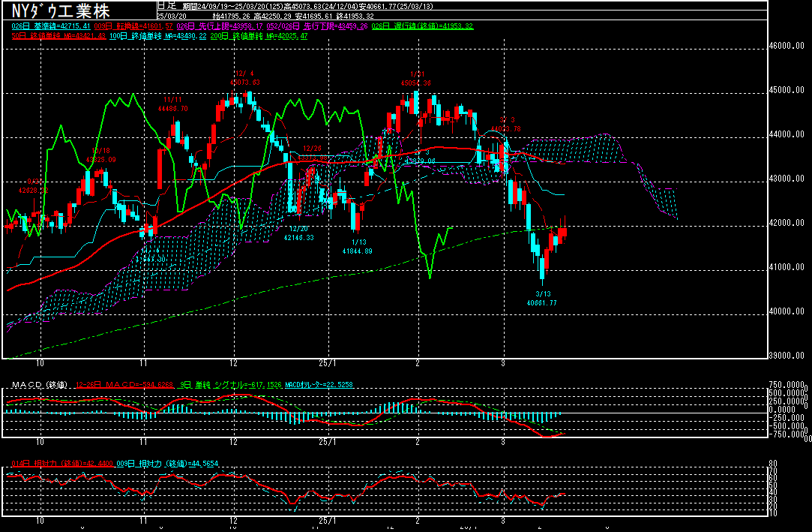Click the 日足 timeframe label
This screenshot has height=532, width=812.
(166, 6)
